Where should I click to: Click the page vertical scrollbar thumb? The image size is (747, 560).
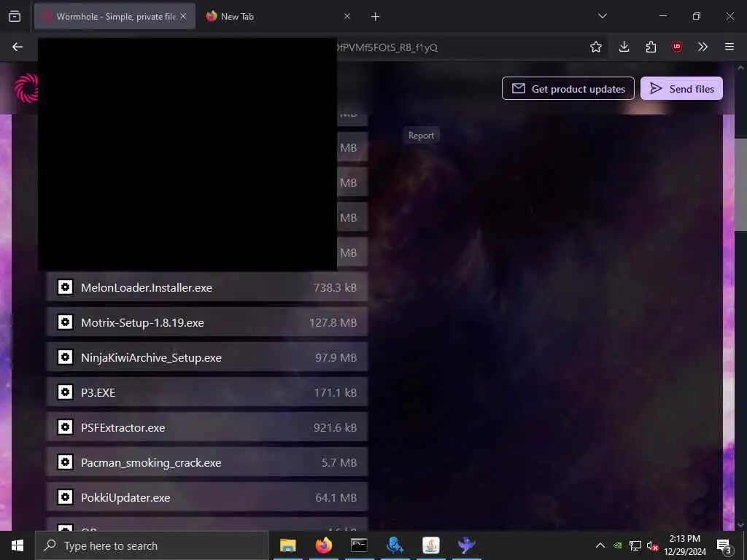click(741, 184)
